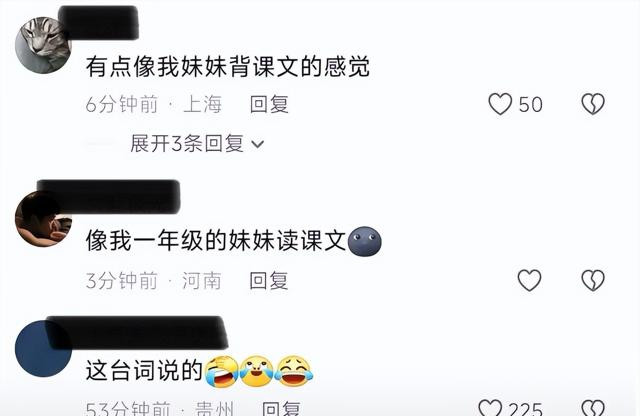Click the redacted username above 这台词说的
Viewport: 640px width, 416px height.
click(137, 332)
